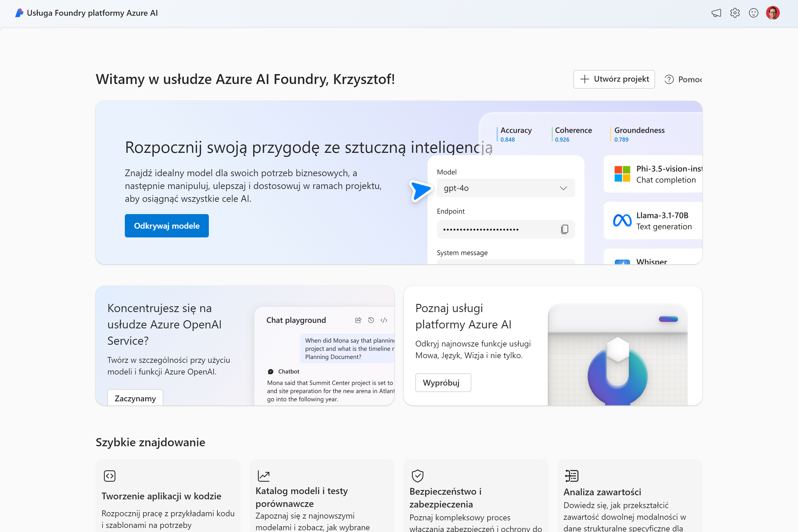Screen dimensions: 798x532
Task: Click the shield icon on Bezpieczeństwo card
Action: tap(418, 476)
